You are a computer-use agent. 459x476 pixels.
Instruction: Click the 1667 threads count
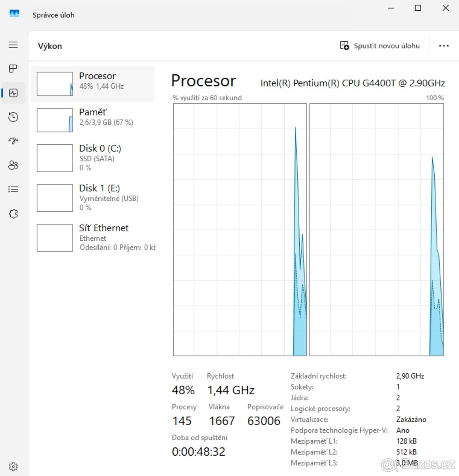point(222,421)
